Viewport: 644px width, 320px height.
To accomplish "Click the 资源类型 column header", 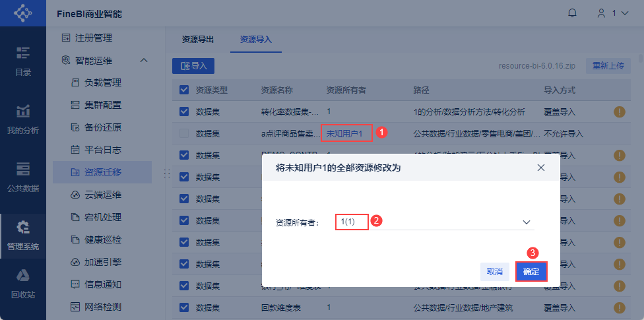I will coord(212,90).
